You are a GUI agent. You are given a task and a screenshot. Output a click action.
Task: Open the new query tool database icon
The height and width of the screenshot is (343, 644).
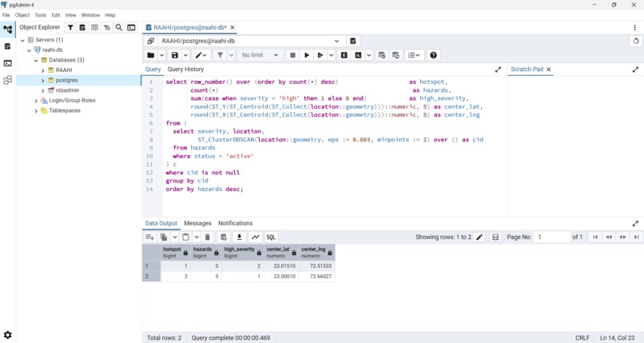(x=352, y=41)
